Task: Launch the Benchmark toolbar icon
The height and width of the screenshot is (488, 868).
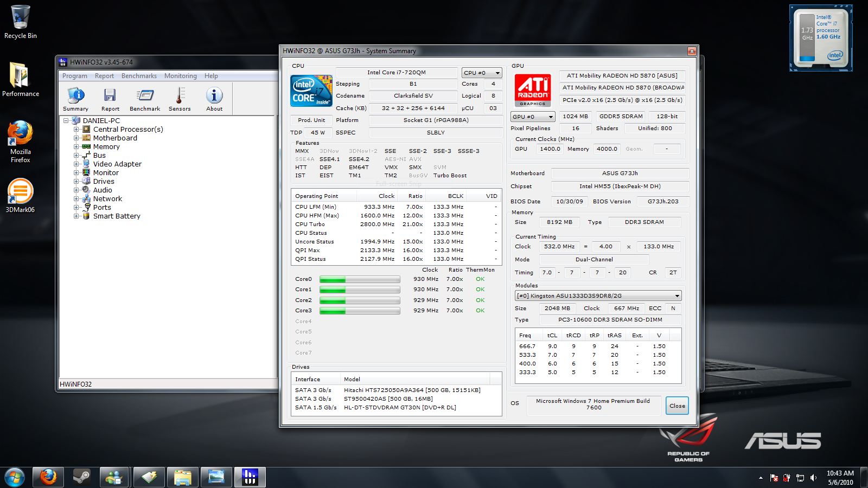Action: (x=145, y=99)
